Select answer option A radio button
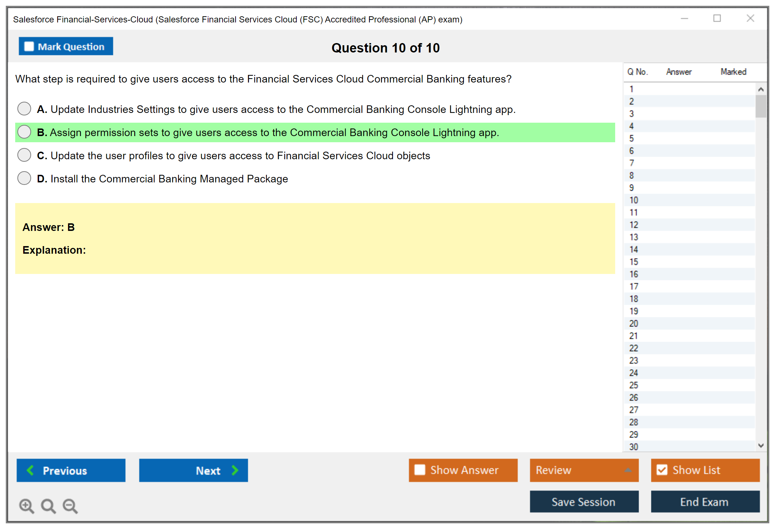 pyautogui.click(x=24, y=109)
